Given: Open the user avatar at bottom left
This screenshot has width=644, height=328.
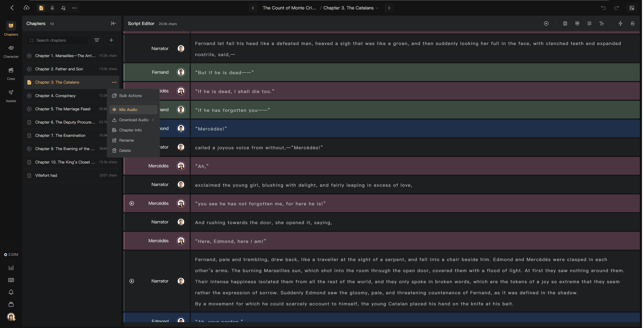Looking at the screenshot, I should (11, 317).
